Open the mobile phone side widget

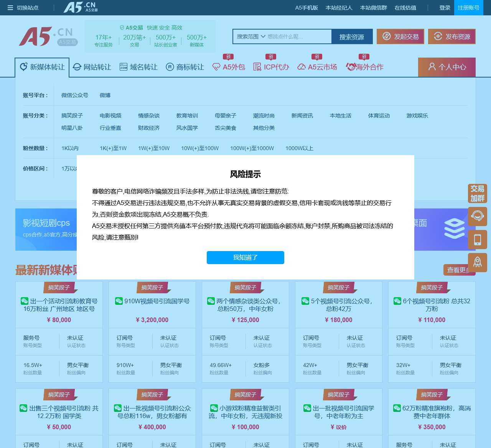coord(478,240)
